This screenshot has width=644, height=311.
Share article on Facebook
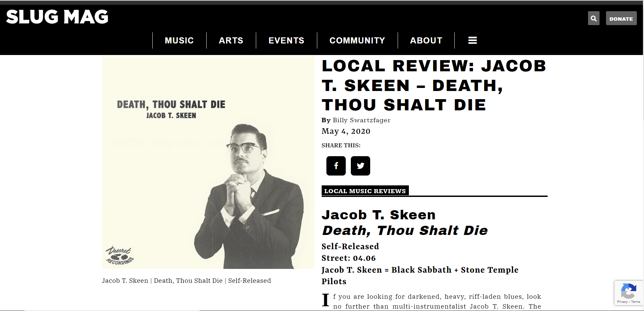click(x=336, y=166)
